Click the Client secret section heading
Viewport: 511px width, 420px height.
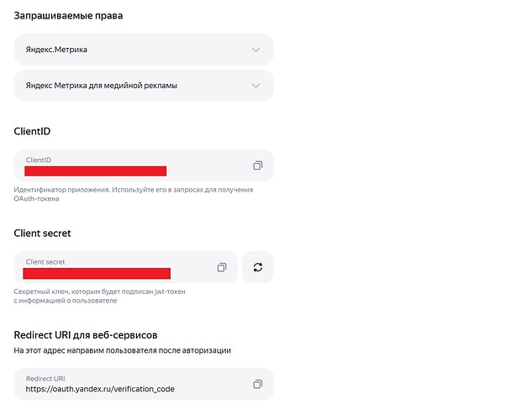click(48, 233)
